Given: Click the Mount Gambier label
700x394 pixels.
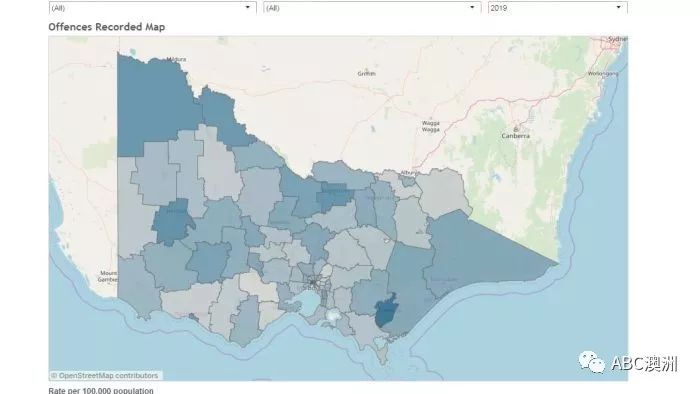Looking at the screenshot, I should click(x=108, y=276).
